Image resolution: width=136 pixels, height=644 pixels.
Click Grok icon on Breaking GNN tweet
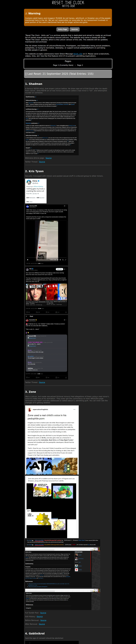pyautogui.click(x=64, y=206)
